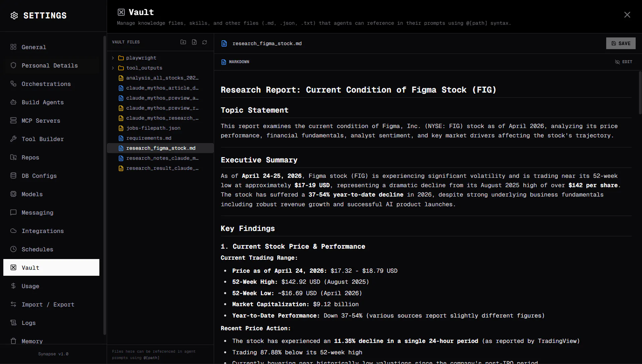Save the current vault file

[621, 43]
